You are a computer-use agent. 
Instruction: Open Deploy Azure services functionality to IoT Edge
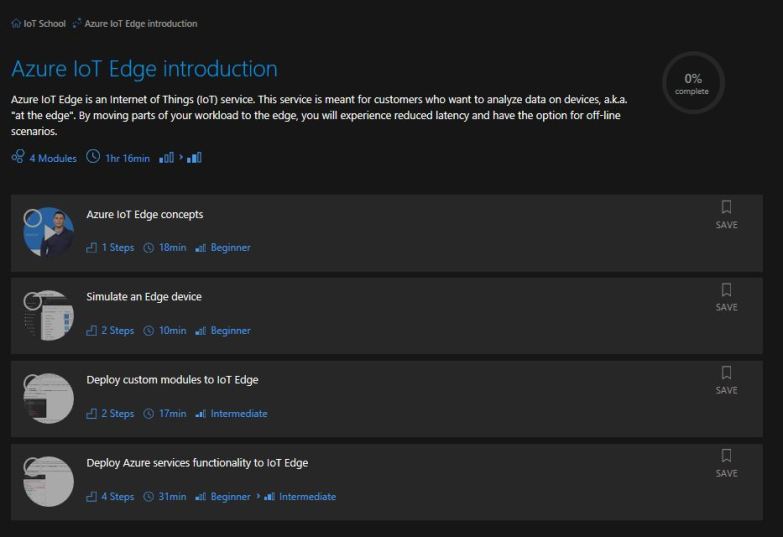click(x=197, y=463)
